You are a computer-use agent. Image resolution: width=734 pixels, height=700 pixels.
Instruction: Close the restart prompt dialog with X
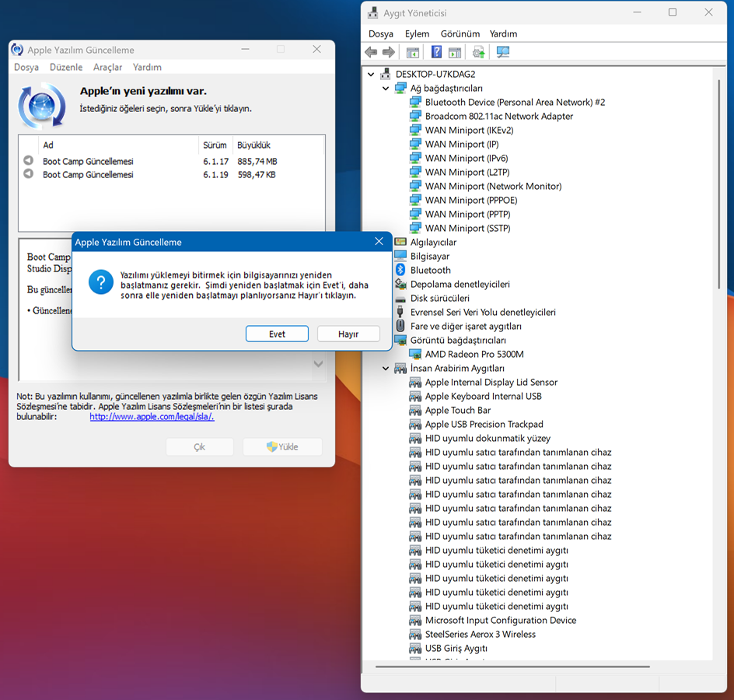pos(379,241)
